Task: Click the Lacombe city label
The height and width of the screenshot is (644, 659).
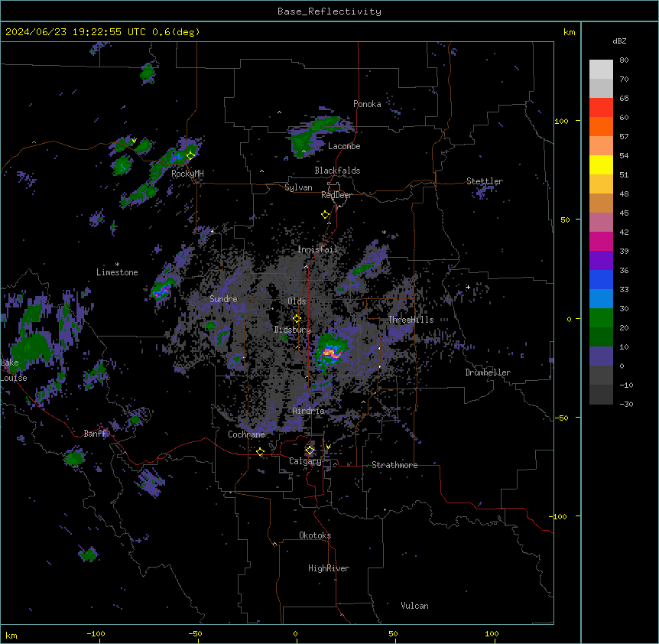Action: [344, 146]
